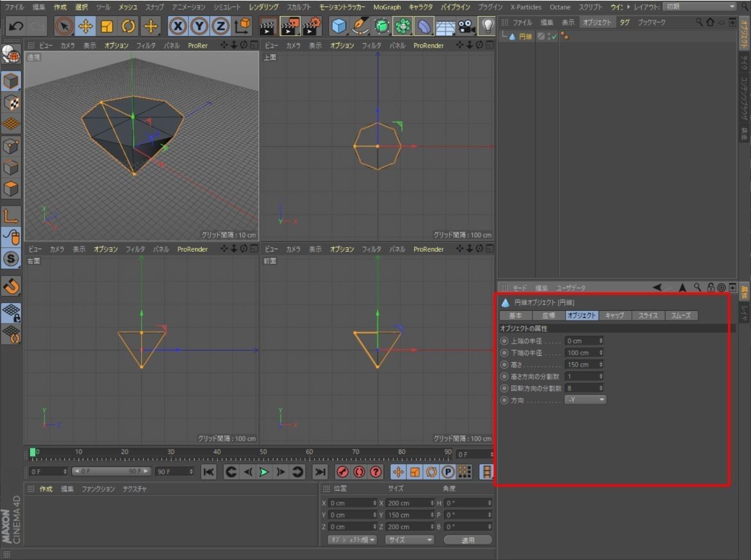Image resolution: width=751 pixels, height=560 pixels.
Task: Click Make Editable icon in left toolbar
Action: point(10,54)
